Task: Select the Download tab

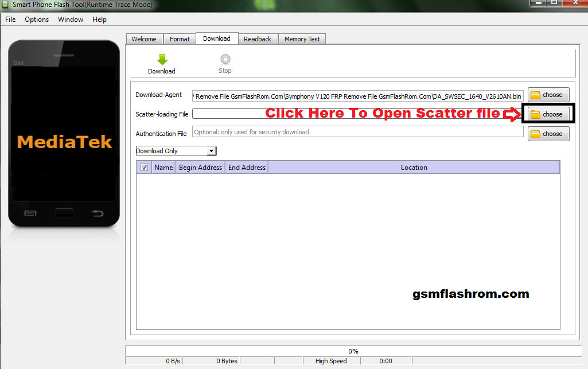Action: click(x=217, y=38)
